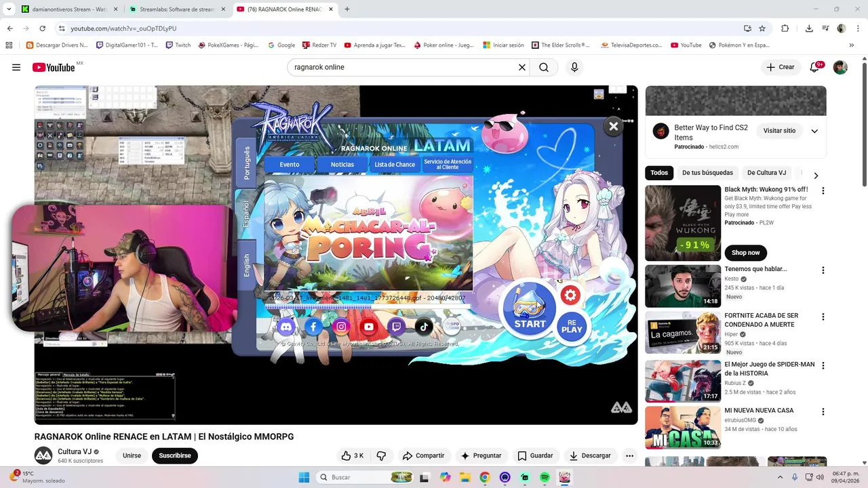Open the MI NUEVA NUEVA CASA thumbnail
868x488 pixels.
(x=683, y=427)
